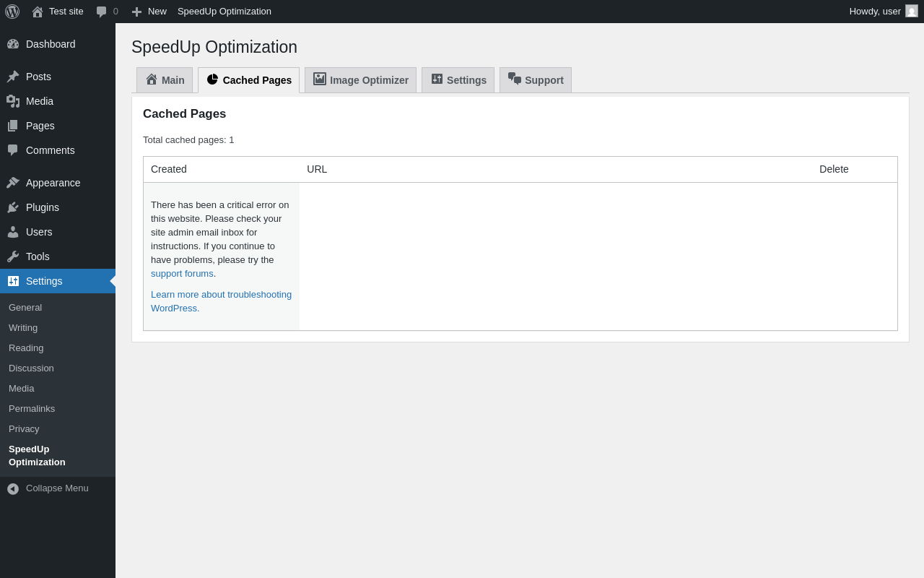
Task: Click the user avatar in top right
Action: (912, 11)
